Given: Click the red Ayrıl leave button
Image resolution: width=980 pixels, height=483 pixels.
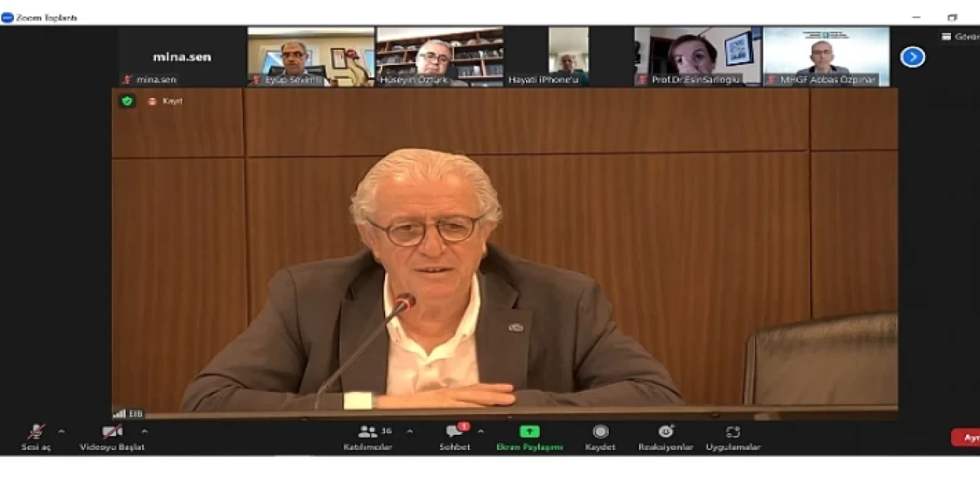Looking at the screenshot, I should tap(968, 438).
